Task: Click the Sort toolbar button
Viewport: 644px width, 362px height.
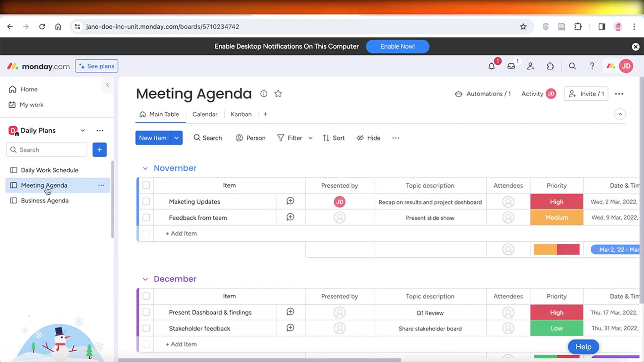Action: [334, 138]
